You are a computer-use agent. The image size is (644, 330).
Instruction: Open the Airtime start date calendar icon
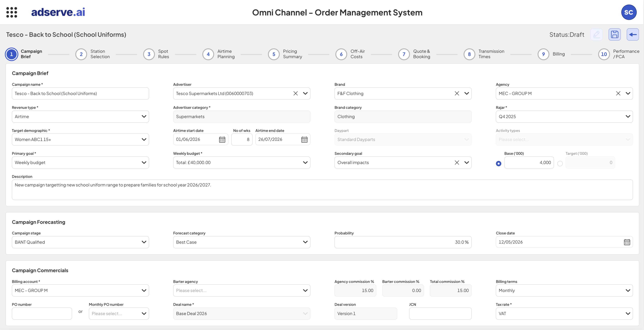222,140
